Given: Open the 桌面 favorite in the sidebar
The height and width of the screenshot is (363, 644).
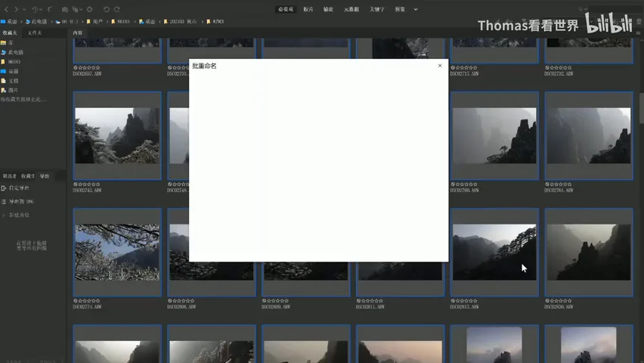Looking at the screenshot, I should pyautogui.click(x=13, y=71).
